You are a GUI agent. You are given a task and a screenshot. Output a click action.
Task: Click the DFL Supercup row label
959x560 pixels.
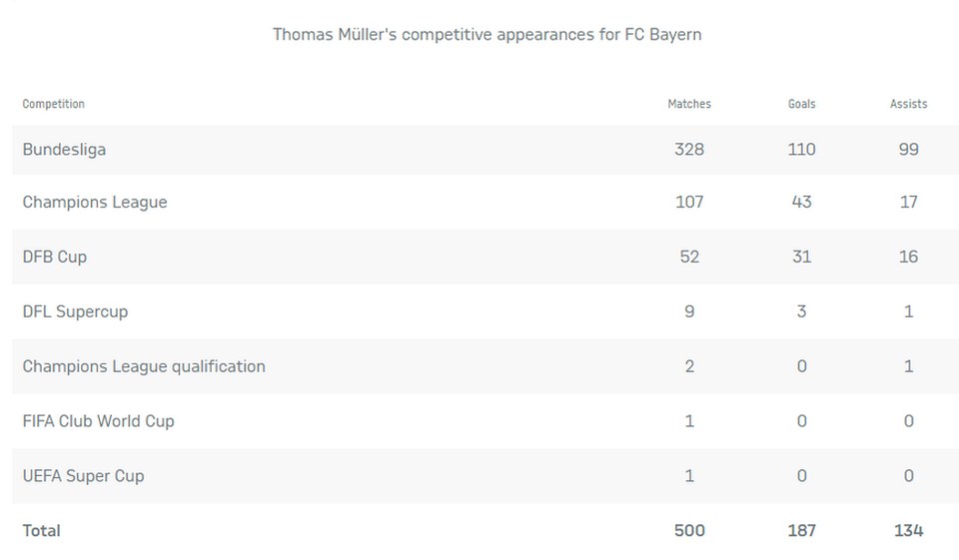point(75,311)
